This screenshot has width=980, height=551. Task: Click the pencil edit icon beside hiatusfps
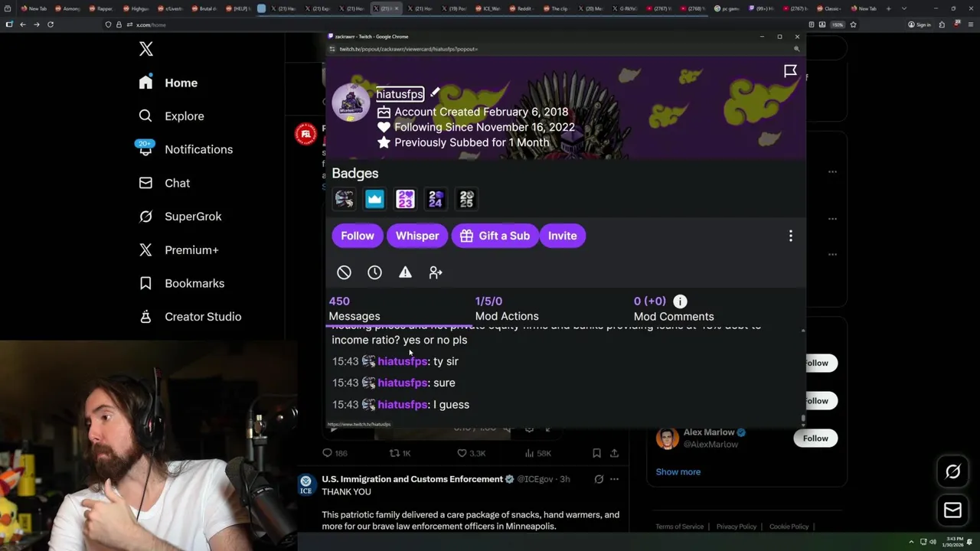pyautogui.click(x=435, y=93)
